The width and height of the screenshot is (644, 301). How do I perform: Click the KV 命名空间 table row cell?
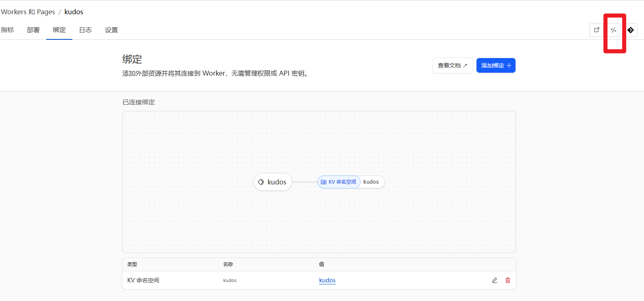[143, 280]
